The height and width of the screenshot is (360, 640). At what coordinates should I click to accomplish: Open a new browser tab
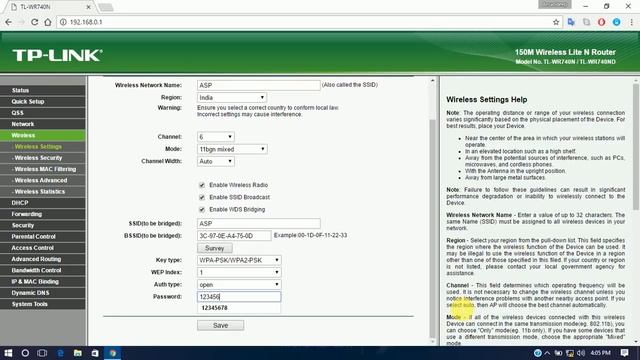tap(106, 7)
